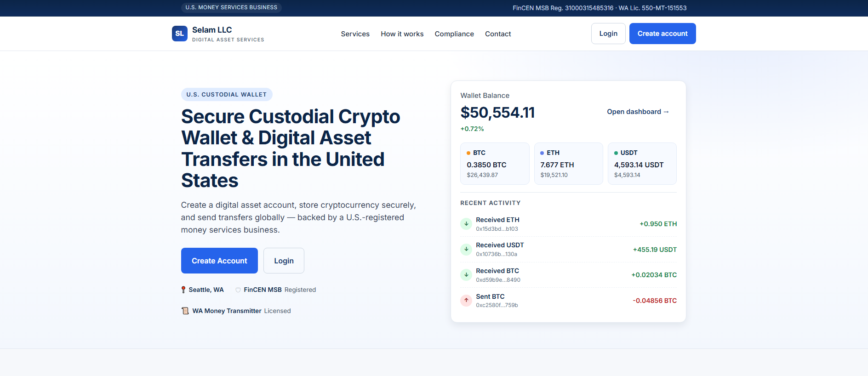Go to How it works section
Image resolution: width=868 pixels, height=376 pixels.
[402, 34]
